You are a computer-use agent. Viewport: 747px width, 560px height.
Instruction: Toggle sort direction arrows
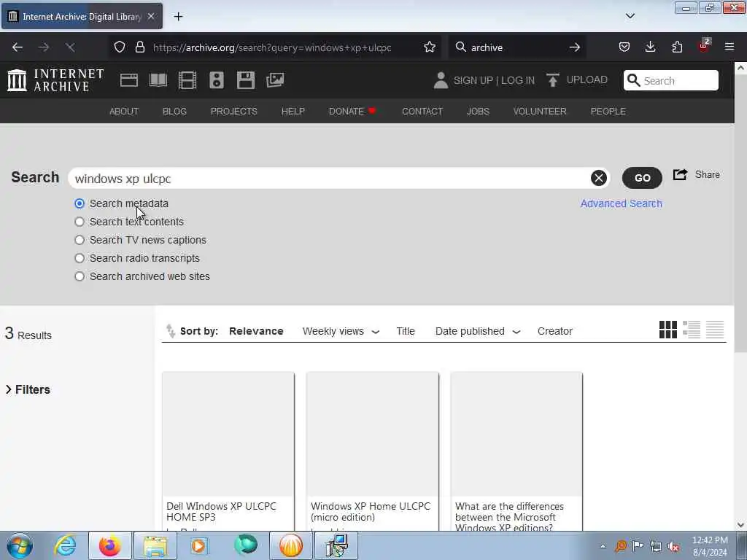(x=171, y=330)
